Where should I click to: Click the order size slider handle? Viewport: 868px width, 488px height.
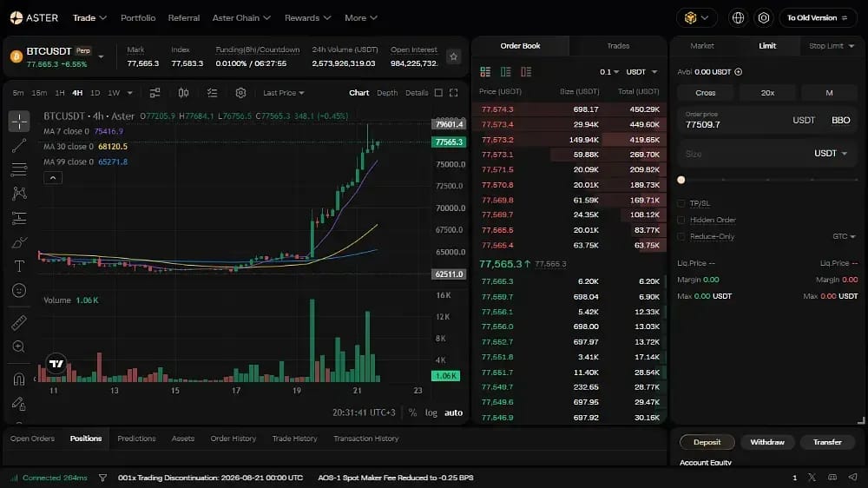click(681, 180)
